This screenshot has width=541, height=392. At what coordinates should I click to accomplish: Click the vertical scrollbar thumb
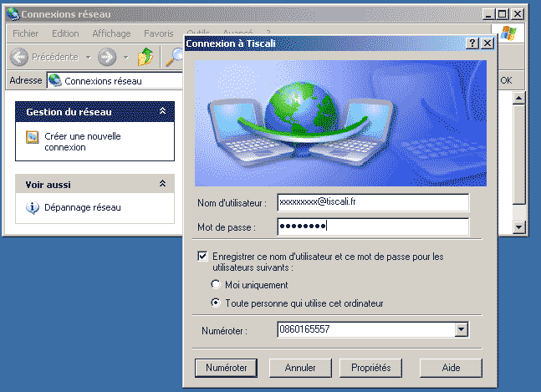point(519,155)
